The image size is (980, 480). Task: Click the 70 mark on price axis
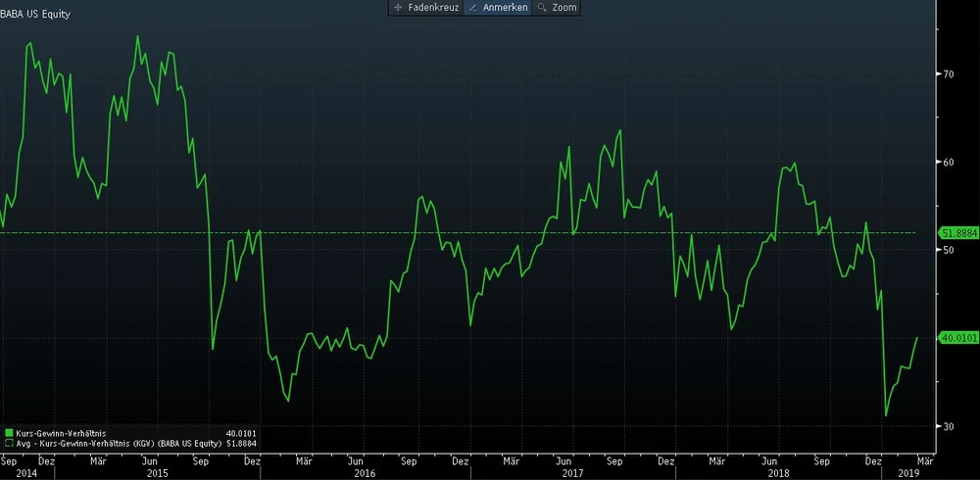(x=948, y=73)
